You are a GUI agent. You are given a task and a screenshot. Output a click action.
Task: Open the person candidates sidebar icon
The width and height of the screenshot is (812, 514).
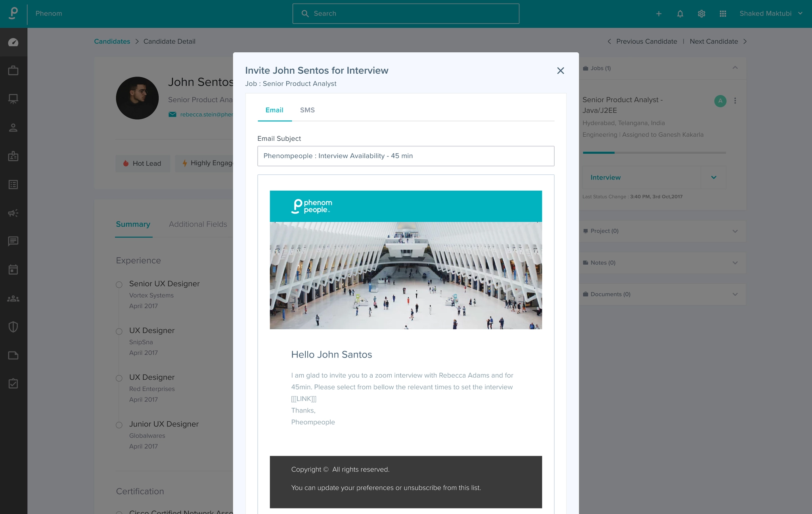click(x=13, y=128)
